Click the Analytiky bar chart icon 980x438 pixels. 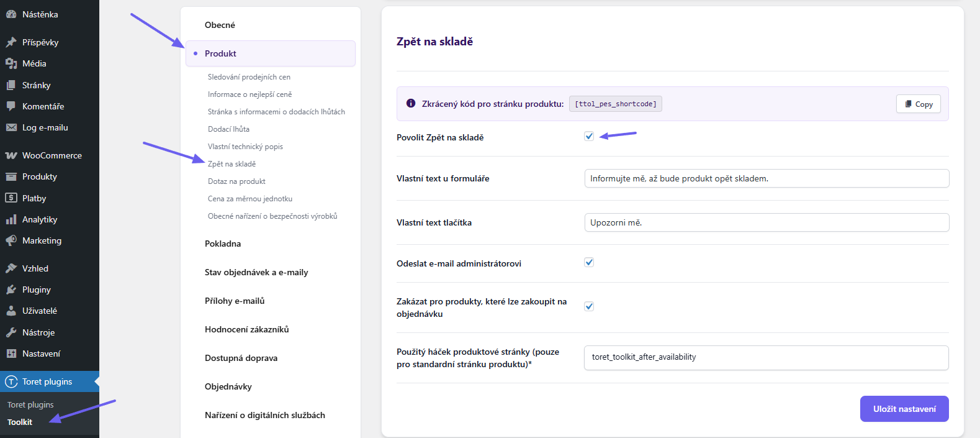tap(11, 219)
